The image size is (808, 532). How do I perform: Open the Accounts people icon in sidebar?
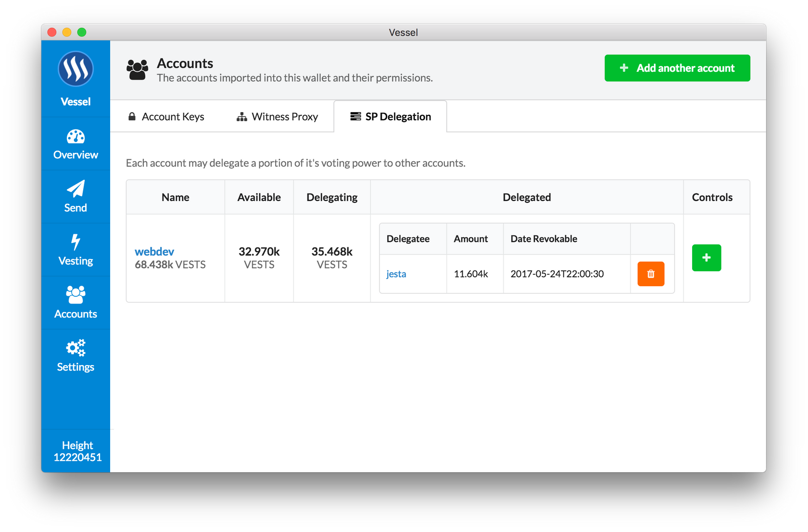[76, 295]
